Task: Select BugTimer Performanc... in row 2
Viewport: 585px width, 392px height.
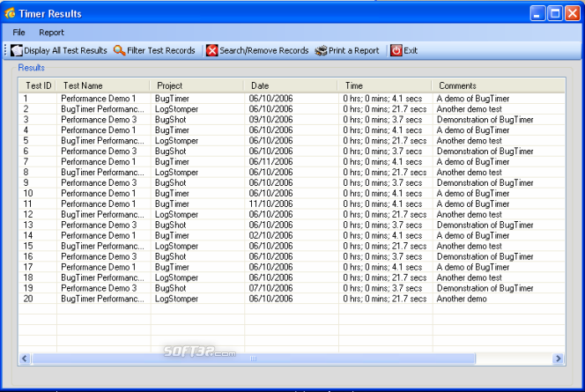Action: point(102,109)
